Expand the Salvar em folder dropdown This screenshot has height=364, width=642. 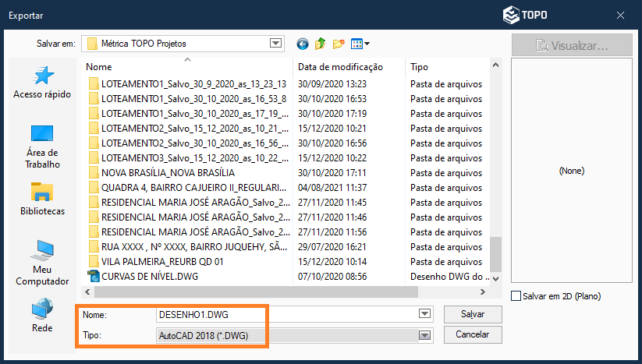point(275,44)
